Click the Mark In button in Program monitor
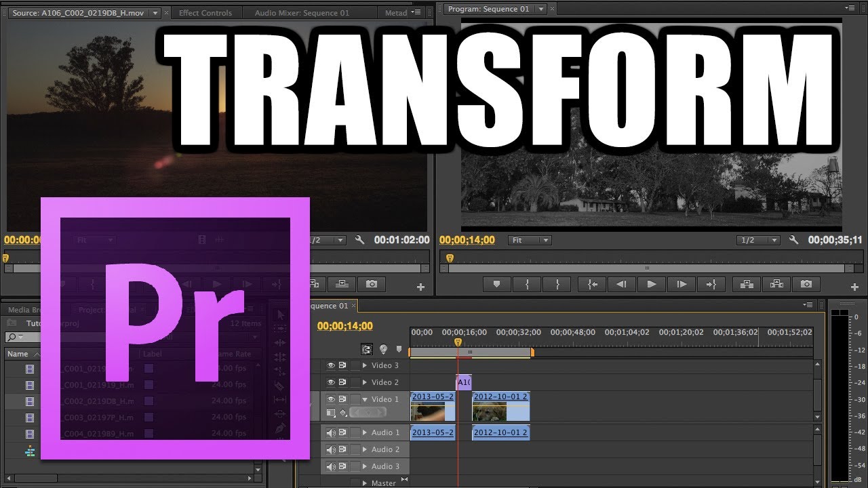Screen dimensions: 868x488 527,285
